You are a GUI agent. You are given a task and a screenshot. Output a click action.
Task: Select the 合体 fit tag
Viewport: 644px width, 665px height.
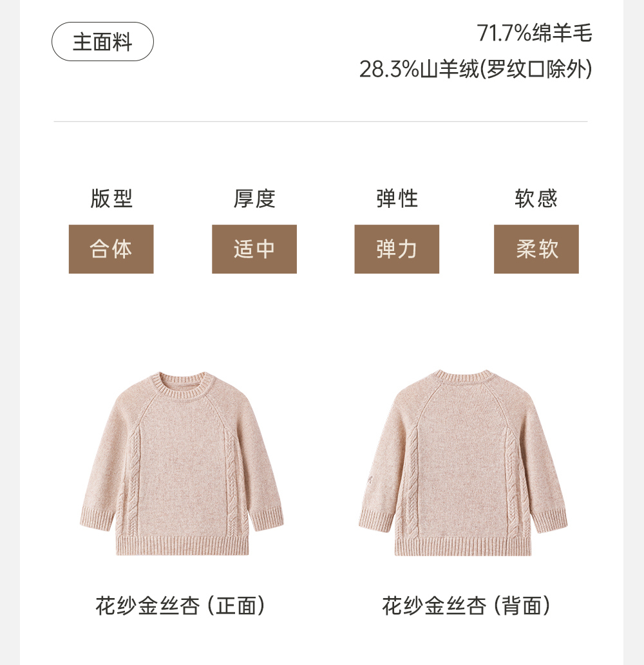coord(111,249)
